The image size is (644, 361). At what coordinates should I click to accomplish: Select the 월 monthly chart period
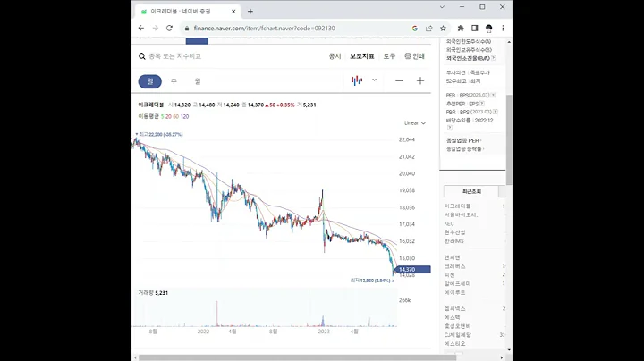point(198,81)
